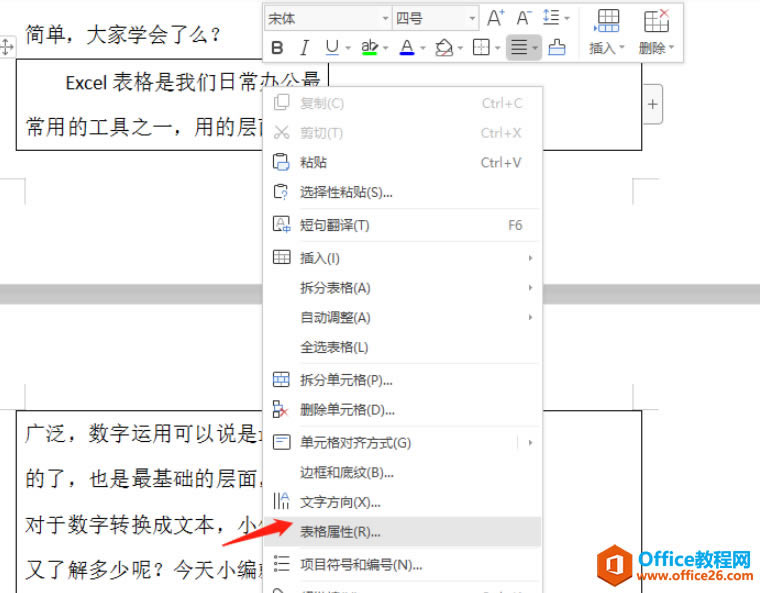The image size is (760, 593).
Task: Expand the underline style dropdown arrow
Action: (x=348, y=48)
